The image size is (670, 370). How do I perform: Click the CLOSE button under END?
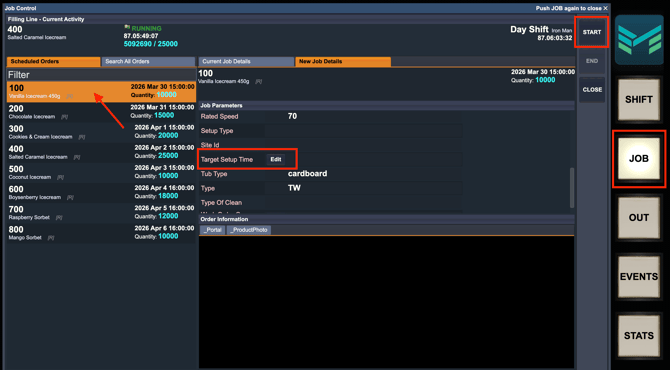(x=592, y=90)
